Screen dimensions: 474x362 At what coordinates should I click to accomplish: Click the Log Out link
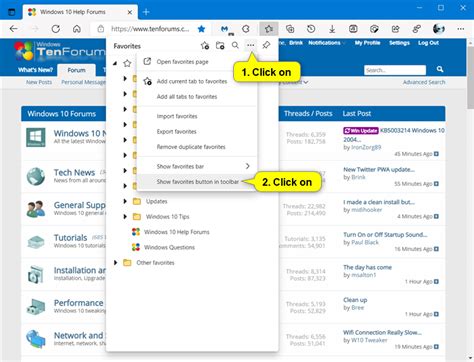[428, 43]
